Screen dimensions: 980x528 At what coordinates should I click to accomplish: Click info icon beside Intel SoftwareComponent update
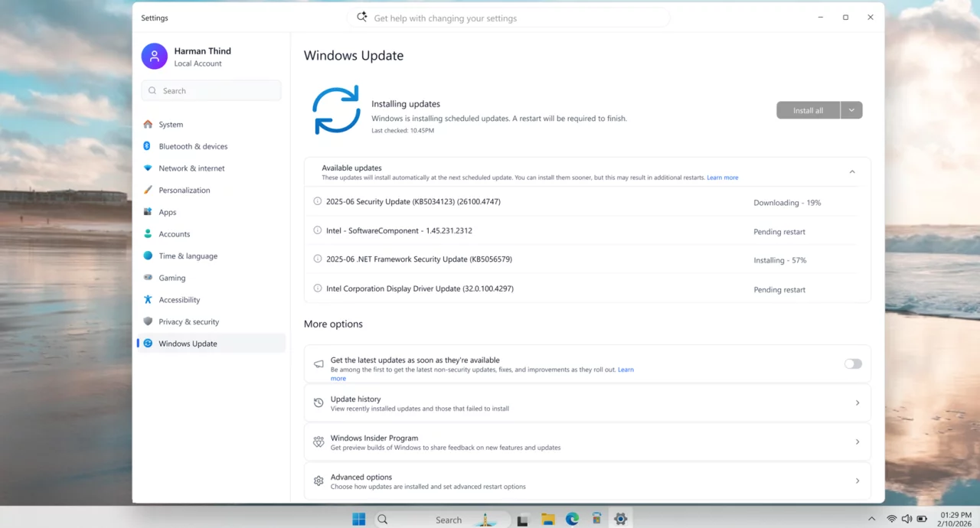(318, 230)
